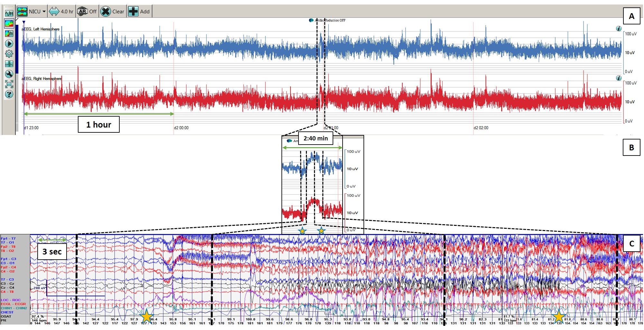The width and height of the screenshot is (644, 330).
Task: Click the info icon for left hemisphere aEEG
Action: coord(619,29)
